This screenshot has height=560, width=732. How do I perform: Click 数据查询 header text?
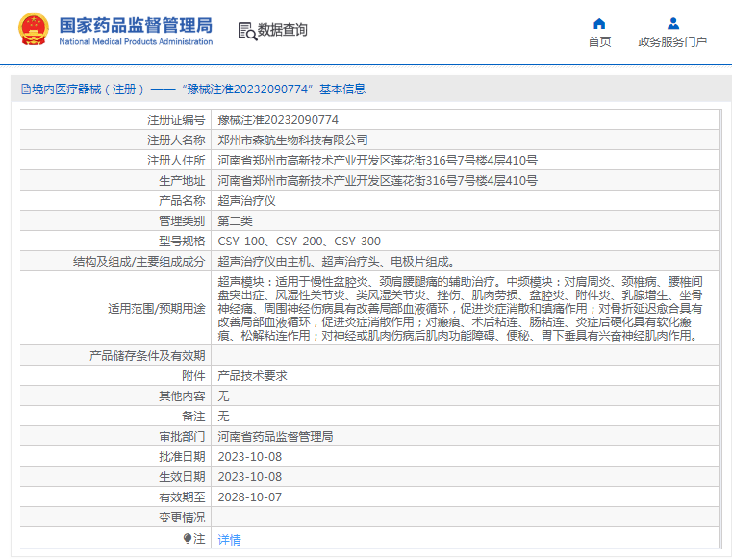point(283,30)
